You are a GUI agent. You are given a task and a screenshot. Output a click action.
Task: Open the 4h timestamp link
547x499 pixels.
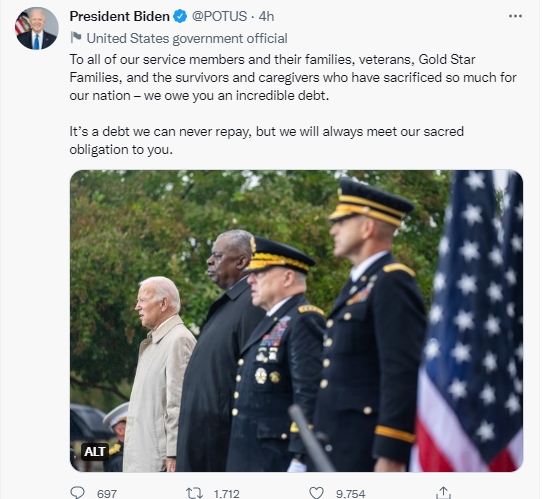tap(266, 16)
